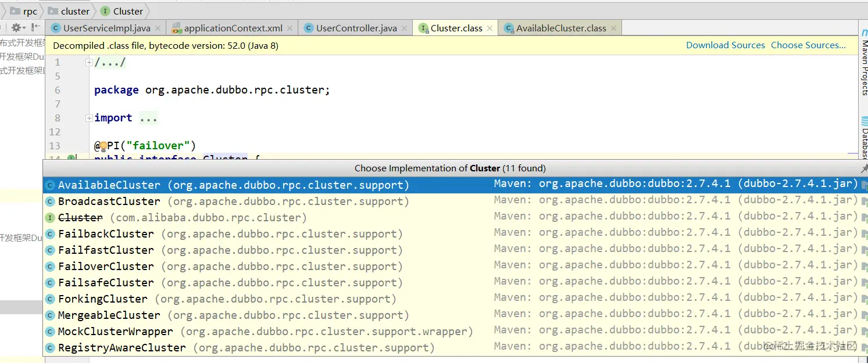
Task: Select the Cluster.class editor tab
Action: (456, 28)
